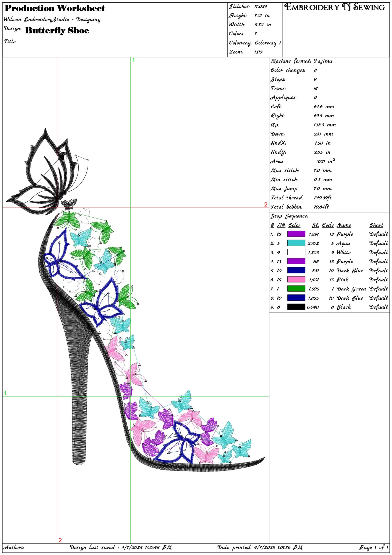Click the 'Date printed' timestamp

pyautogui.click(x=260, y=547)
